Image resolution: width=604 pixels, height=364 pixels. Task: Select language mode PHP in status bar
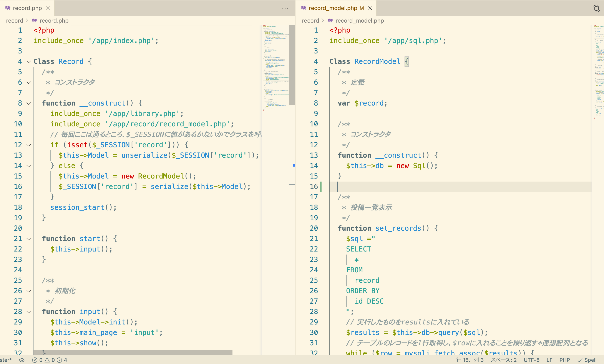564,360
